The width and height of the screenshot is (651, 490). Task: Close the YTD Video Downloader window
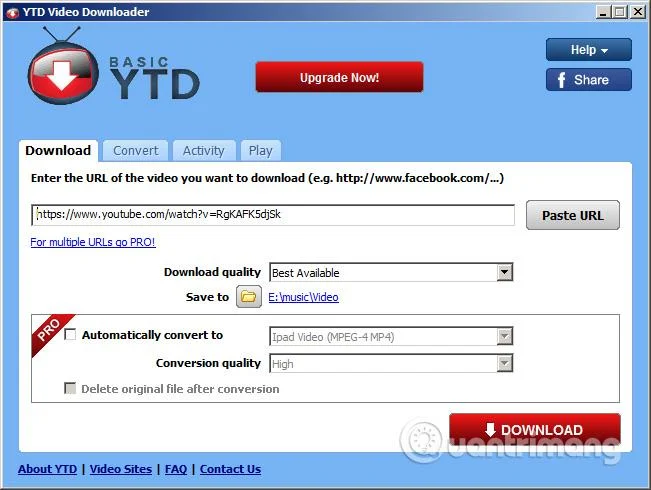point(637,12)
